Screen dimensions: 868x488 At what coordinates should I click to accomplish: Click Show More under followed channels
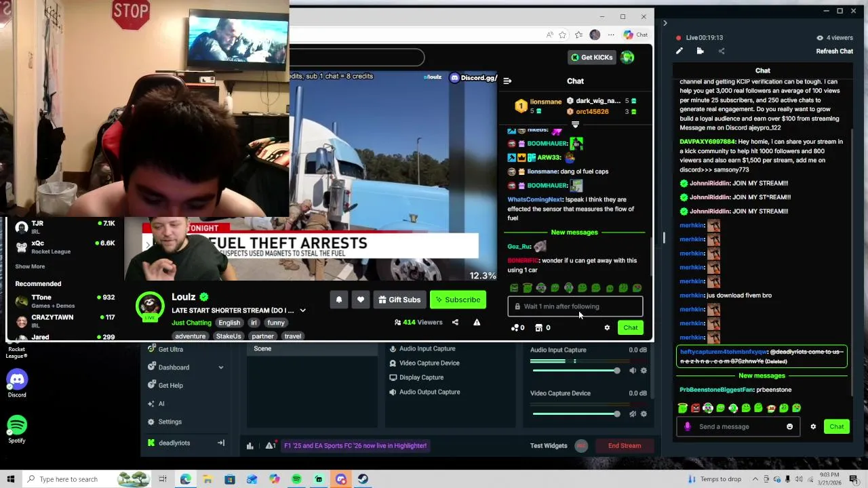click(30, 266)
